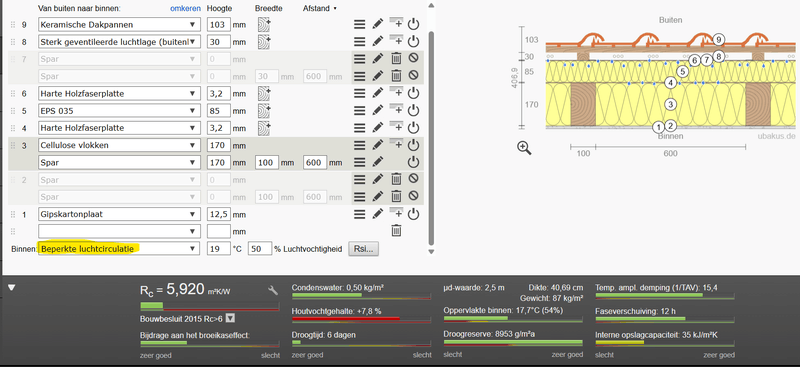The height and width of the screenshot is (367, 800).
Task: Open the menu icon for layer 8 luchtlaag
Action: coord(360,41)
